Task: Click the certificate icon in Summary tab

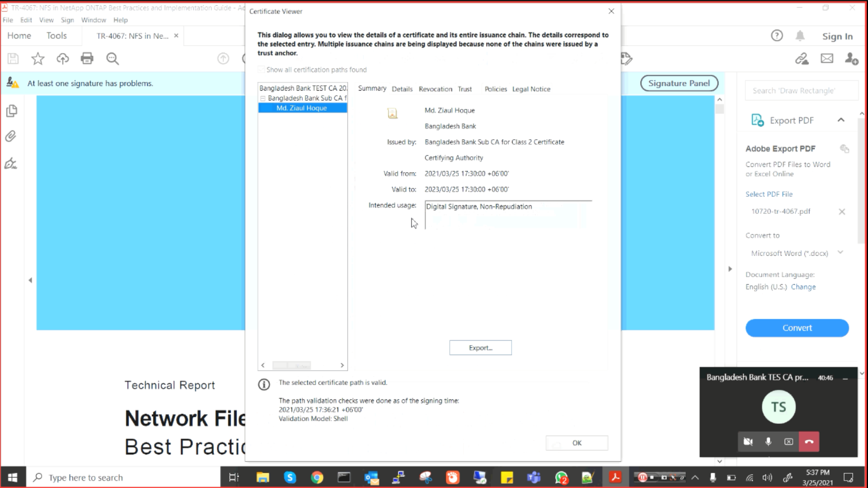Action: pyautogui.click(x=392, y=113)
